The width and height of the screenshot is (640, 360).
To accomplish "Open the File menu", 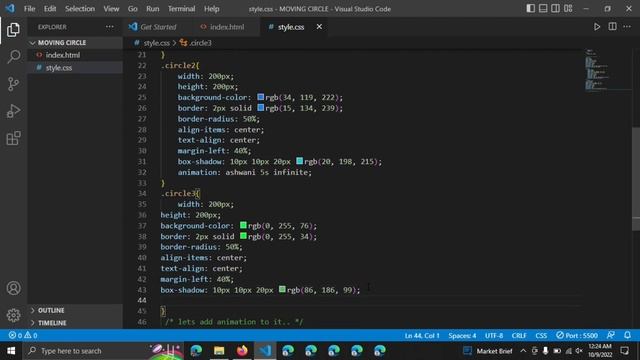I will [x=29, y=9].
